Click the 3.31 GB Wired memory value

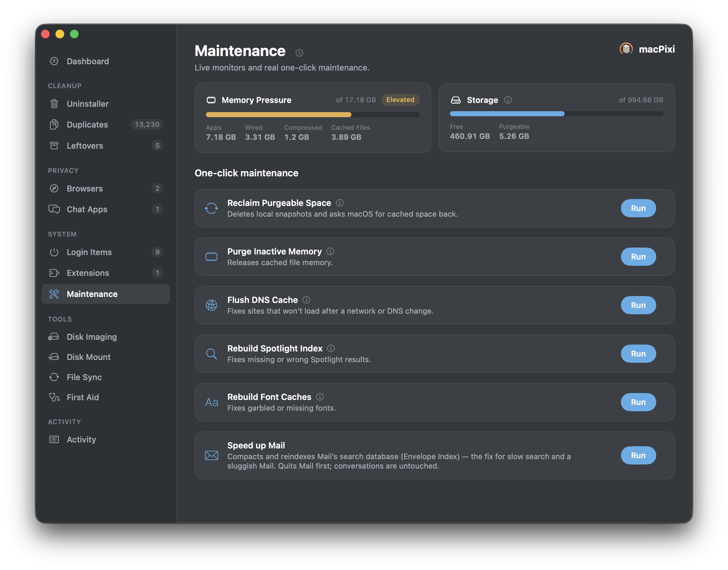(x=260, y=137)
